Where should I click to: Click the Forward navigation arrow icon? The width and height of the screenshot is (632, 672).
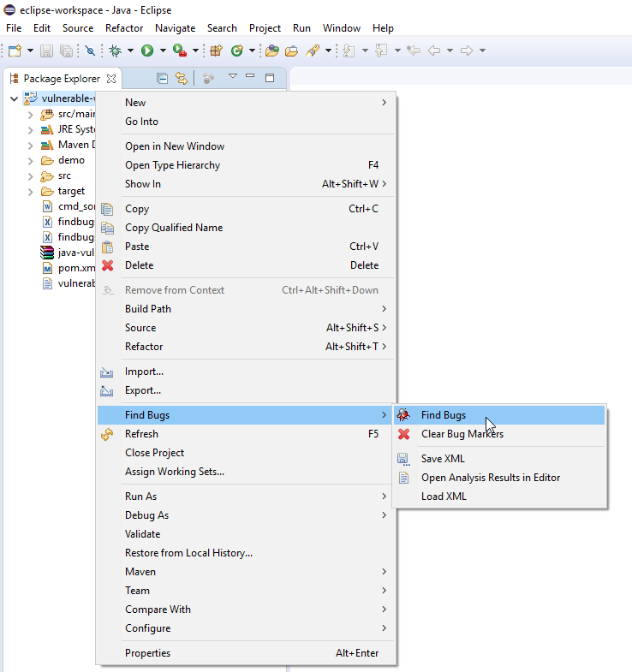pos(467,51)
